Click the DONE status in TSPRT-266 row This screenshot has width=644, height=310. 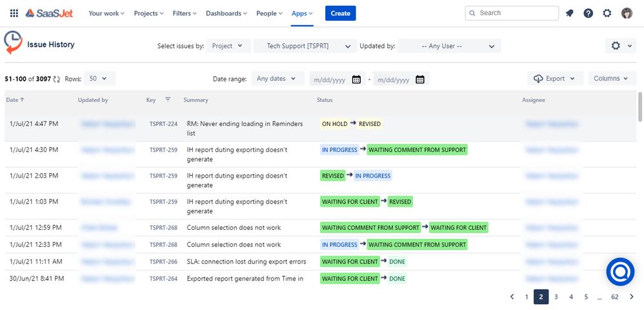[397, 262]
